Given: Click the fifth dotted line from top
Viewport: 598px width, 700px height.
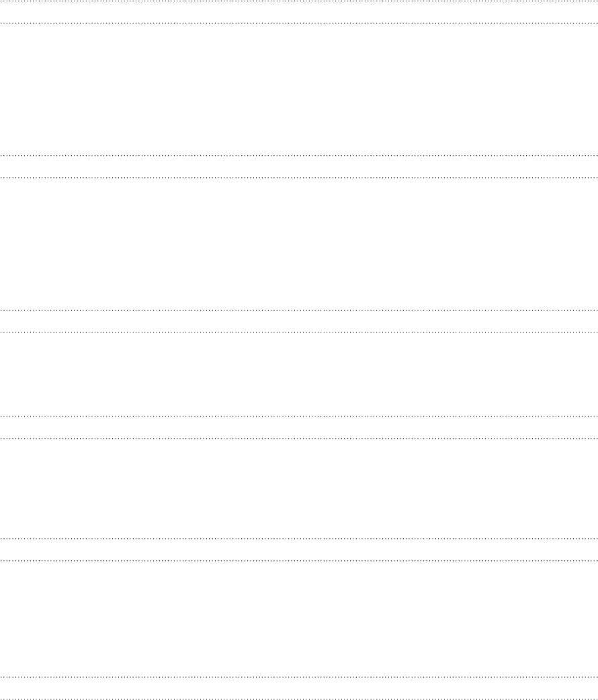Looking at the screenshot, I should 299,310.
